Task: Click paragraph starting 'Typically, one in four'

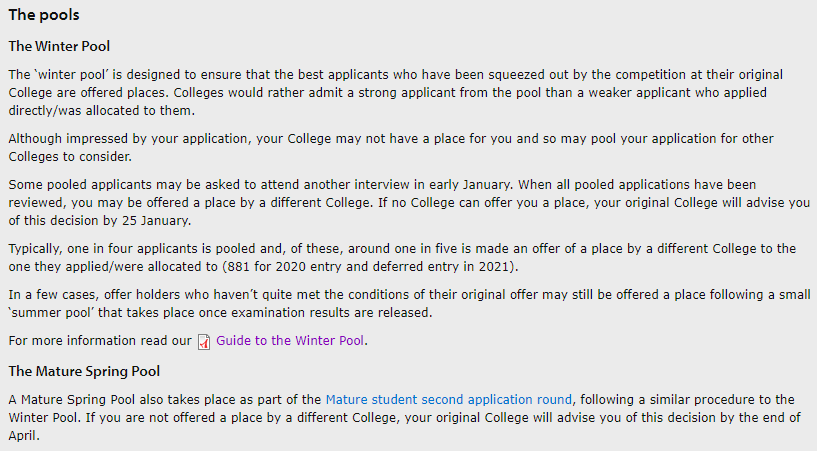Action: [x=402, y=257]
